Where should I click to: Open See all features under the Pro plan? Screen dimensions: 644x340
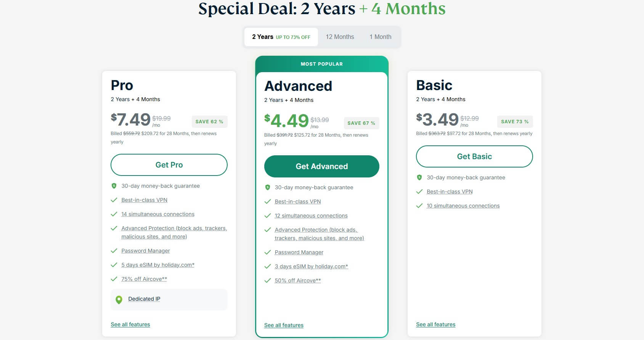[x=130, y=324]
